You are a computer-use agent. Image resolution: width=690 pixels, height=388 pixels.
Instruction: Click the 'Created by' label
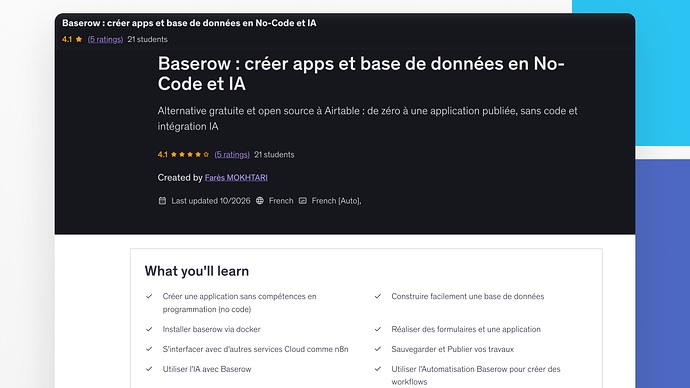click(180, 178)
